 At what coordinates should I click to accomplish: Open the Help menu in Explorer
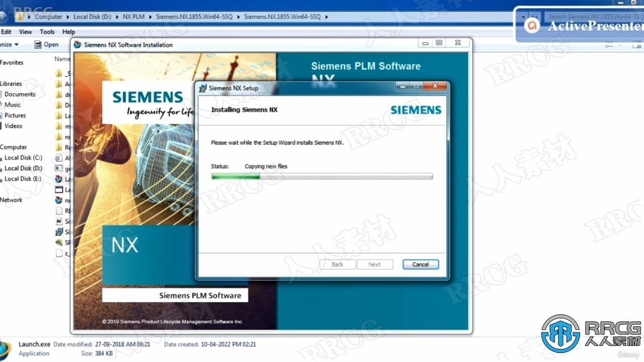click(69, 32)
